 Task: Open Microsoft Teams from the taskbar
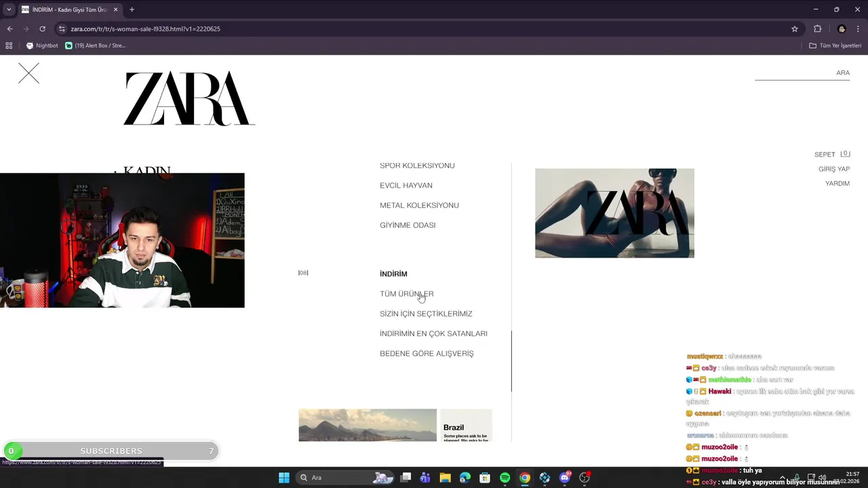pos(425,478)
